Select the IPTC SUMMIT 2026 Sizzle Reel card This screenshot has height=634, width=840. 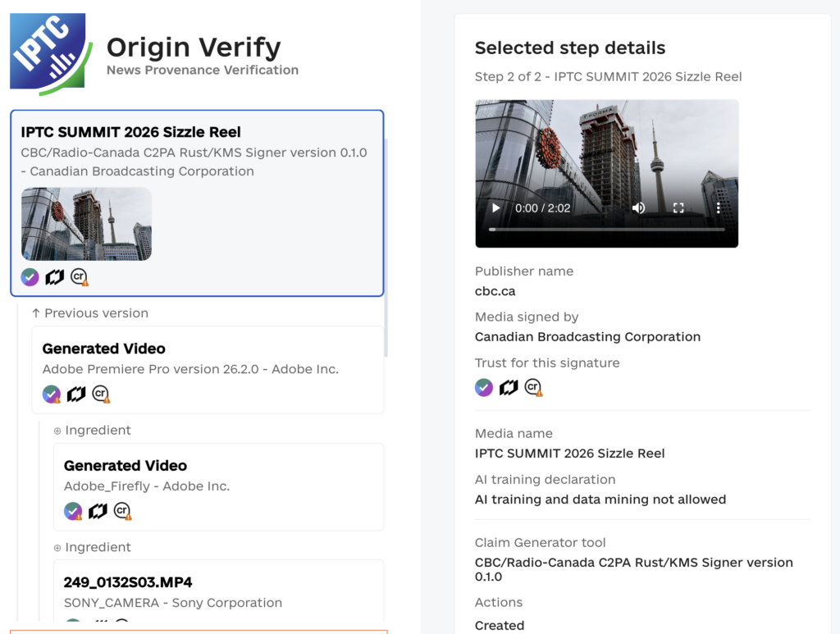click(x=197, y=203)
